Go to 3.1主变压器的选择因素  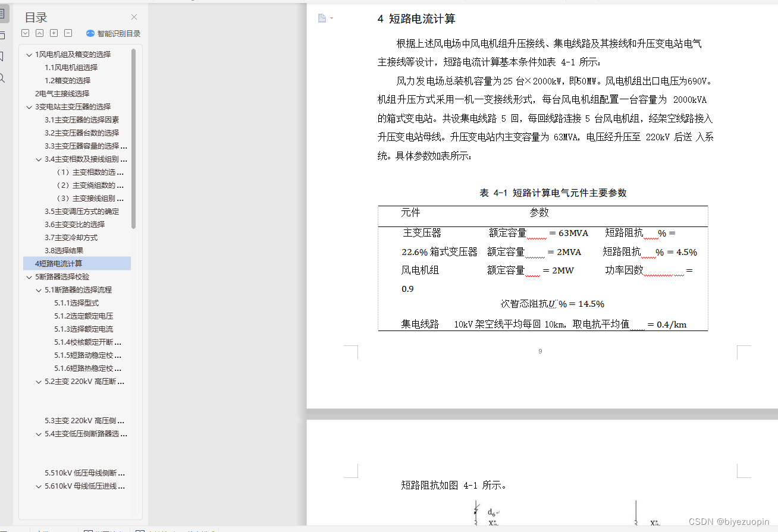pos(81,119)
